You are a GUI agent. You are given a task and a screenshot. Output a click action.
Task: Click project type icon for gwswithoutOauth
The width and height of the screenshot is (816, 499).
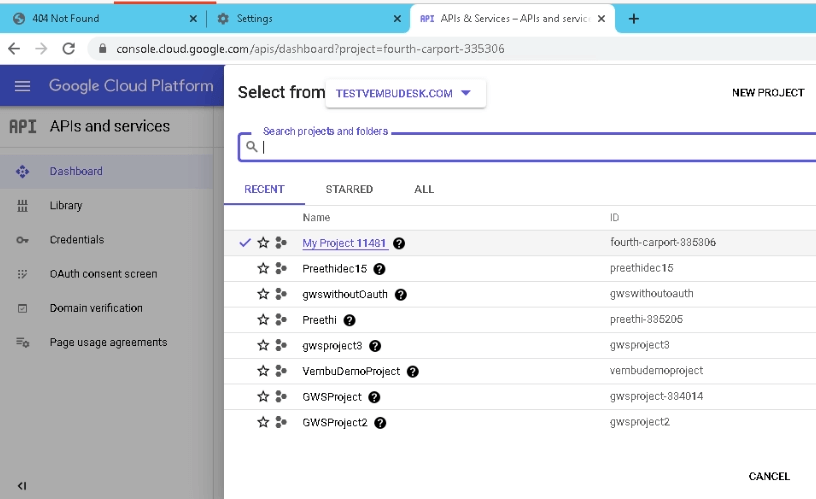tap(281, 294)
